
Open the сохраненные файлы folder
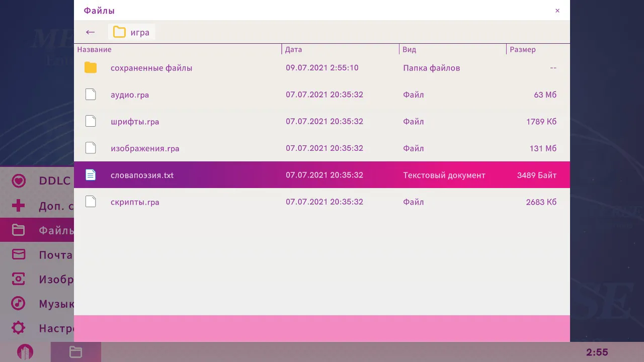151,68
